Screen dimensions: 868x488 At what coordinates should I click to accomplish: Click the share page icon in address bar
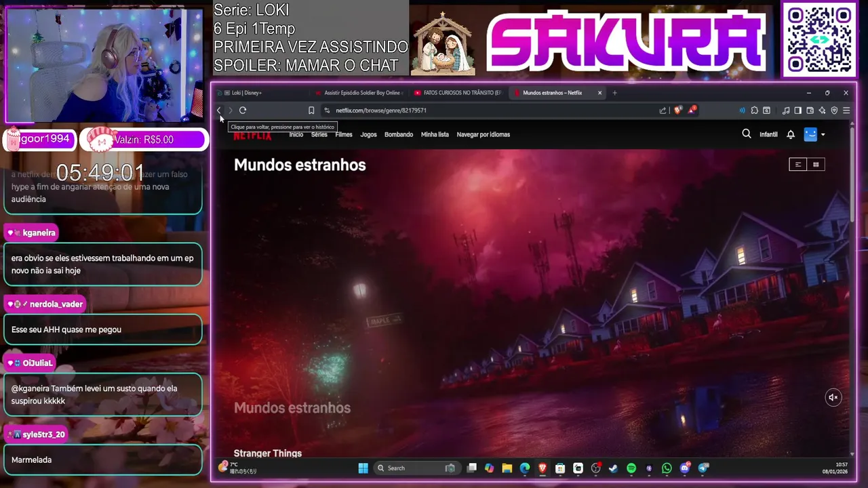pos(663,110)
